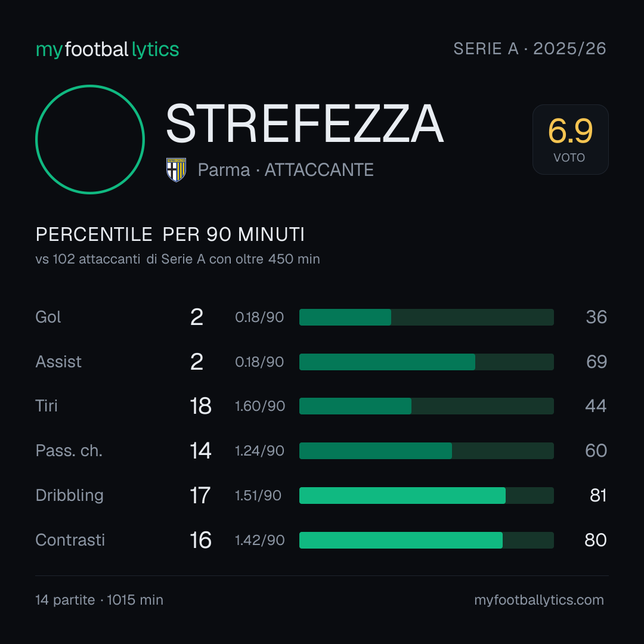Select the 1.60/90 Tiri rate
The width and height of the screenshot is (644, 644).
tap(260, 406)
